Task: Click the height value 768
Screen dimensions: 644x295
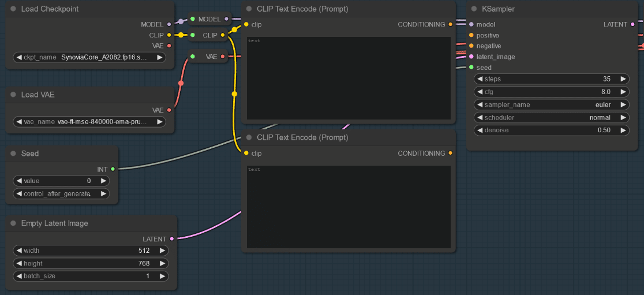Action: [144, 263]
